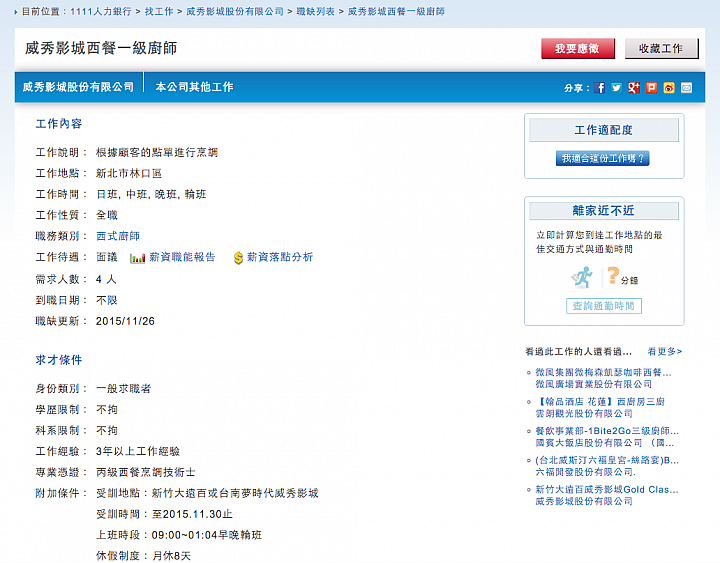Share job on Weibo icon

coord(669,88)
